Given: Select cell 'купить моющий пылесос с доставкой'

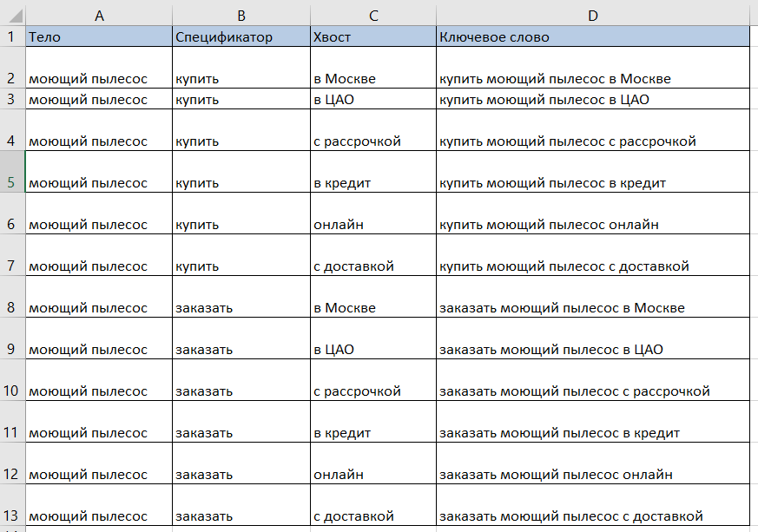Looking at the screenshot, I should tap(593, 254).
